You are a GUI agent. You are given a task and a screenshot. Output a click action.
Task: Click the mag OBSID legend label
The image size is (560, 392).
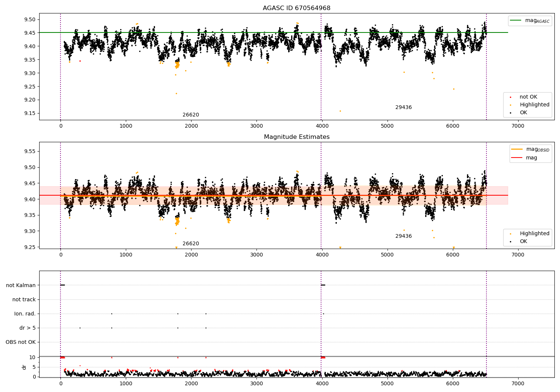point(538,149)
